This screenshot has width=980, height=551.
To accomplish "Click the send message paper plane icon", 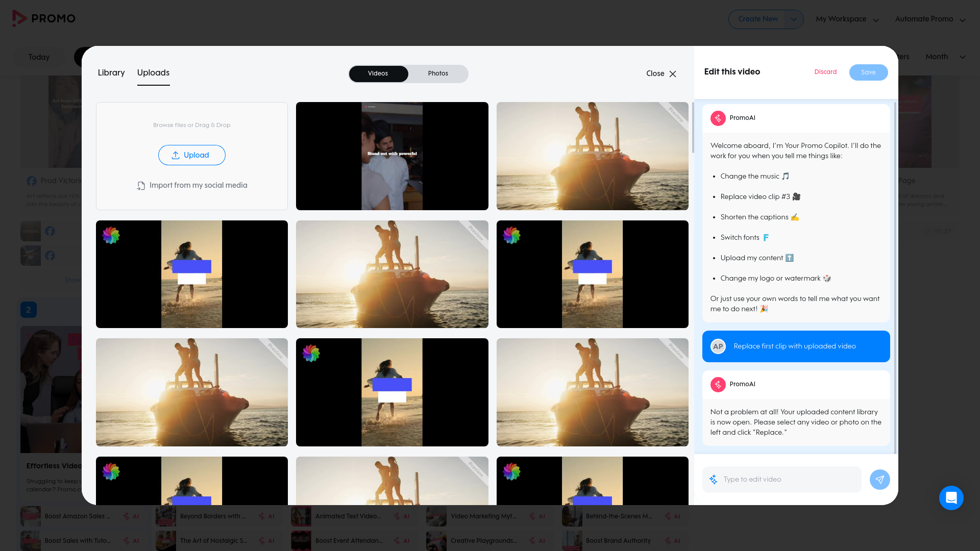I will click(x=879, y=480).
